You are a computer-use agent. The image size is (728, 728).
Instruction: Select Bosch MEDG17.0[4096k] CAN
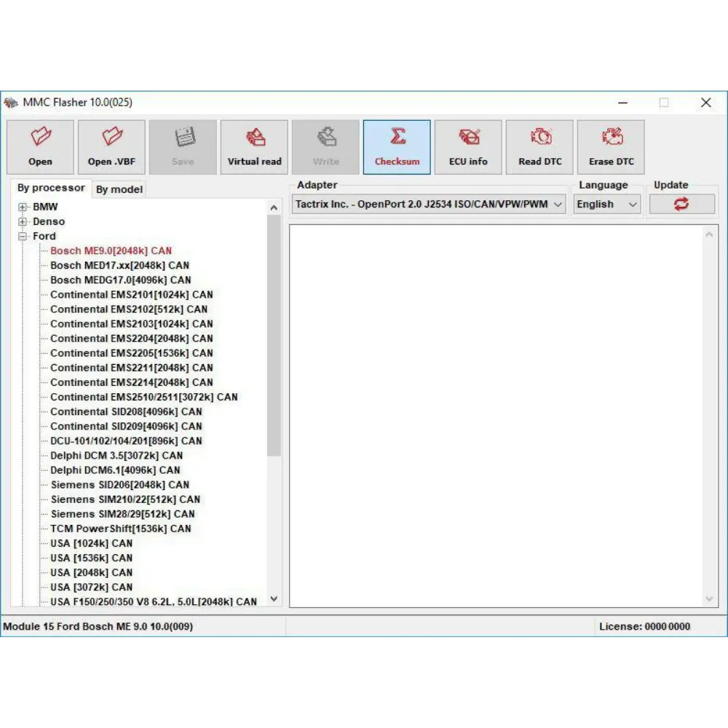coord(121,280)
